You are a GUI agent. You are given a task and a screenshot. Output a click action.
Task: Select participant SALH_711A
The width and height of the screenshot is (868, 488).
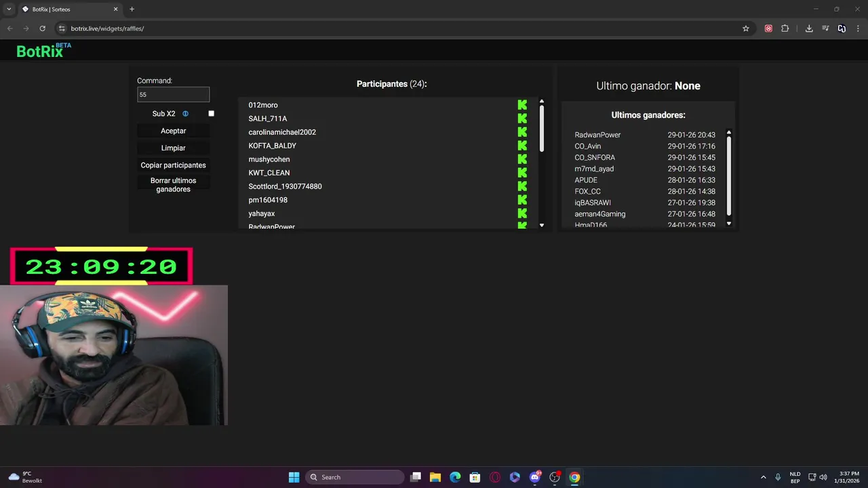(268, 119)
